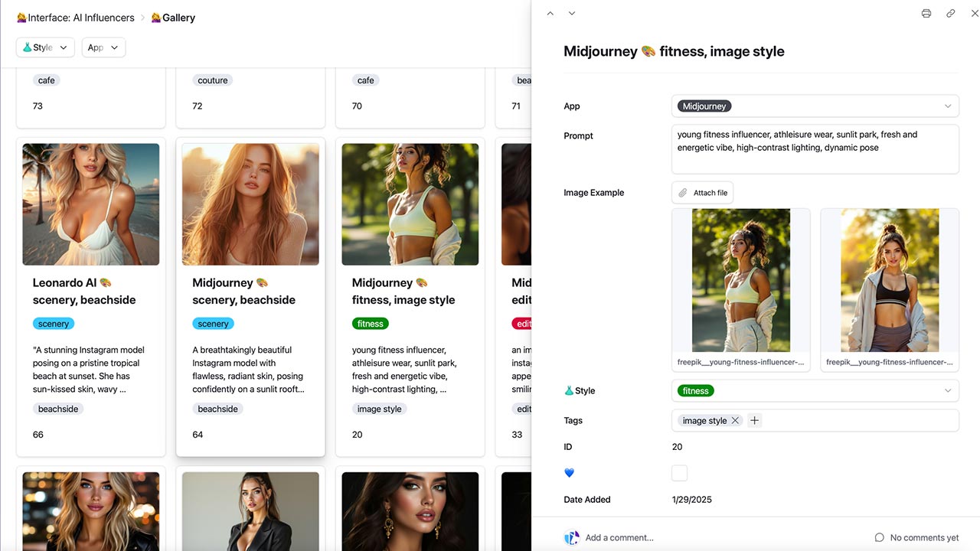Image resolution: width=980 pixels, height=551 pixels.
Task: Go to previous record with up chevron
Action: [x=550, y=13]
